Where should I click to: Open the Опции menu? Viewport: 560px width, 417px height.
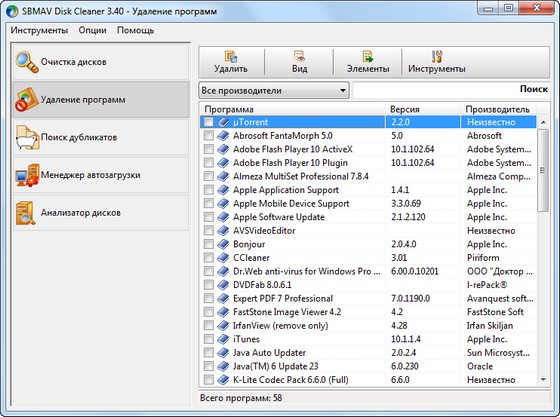click(x=92, y=30)
